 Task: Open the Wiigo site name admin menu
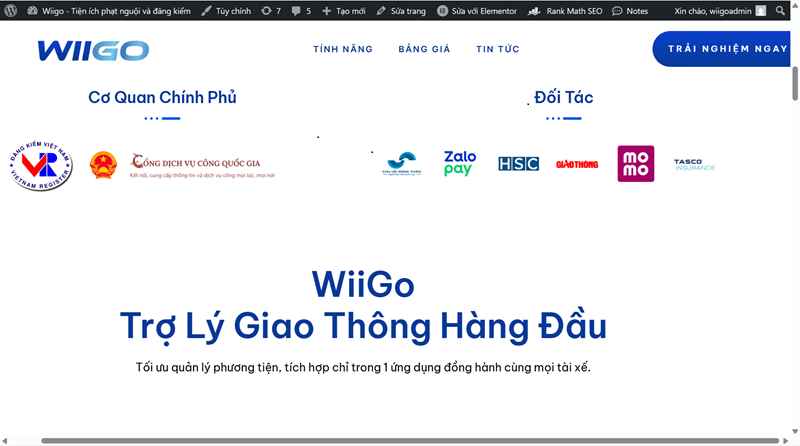pyautogui.click(x=110, y=10)
